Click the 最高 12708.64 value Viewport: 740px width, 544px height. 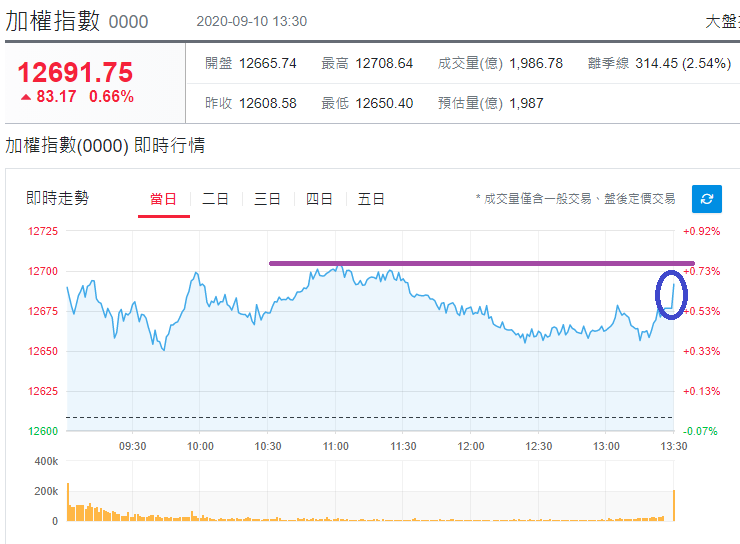(384, 63)
